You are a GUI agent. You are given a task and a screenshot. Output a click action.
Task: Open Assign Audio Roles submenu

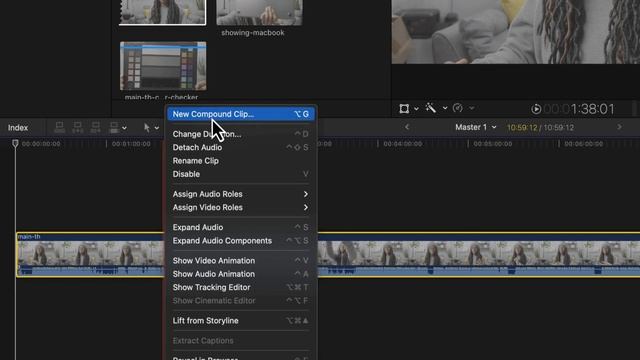(x=241, y=194)
